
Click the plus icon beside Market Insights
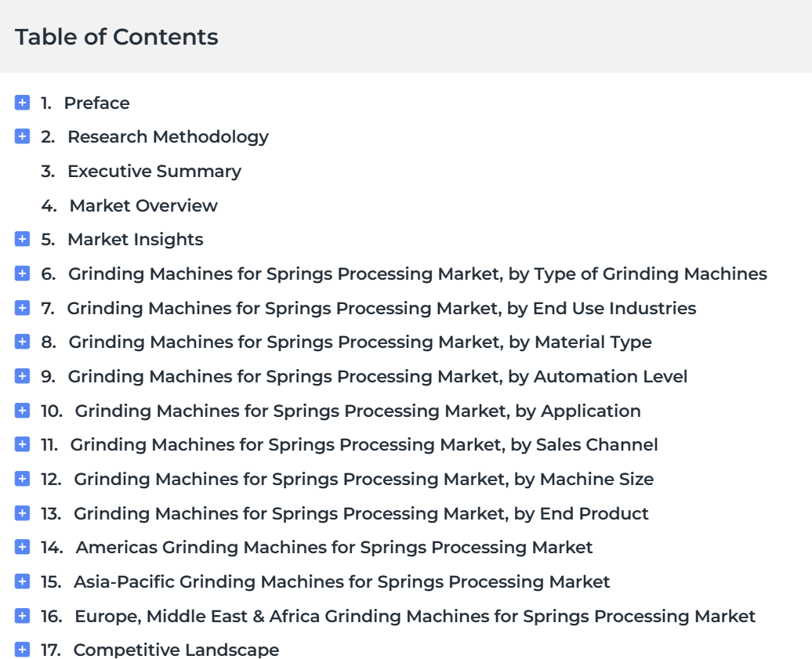coord(22,239)
